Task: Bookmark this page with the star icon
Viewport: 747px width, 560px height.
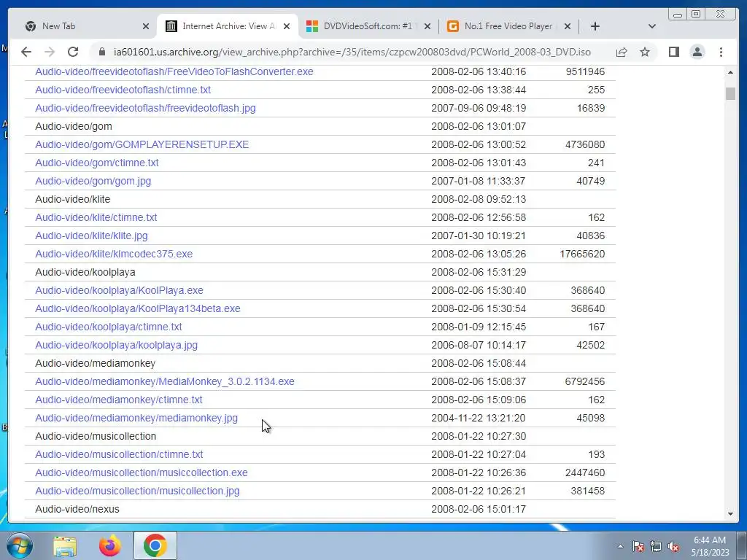Action: coord(645,52)
